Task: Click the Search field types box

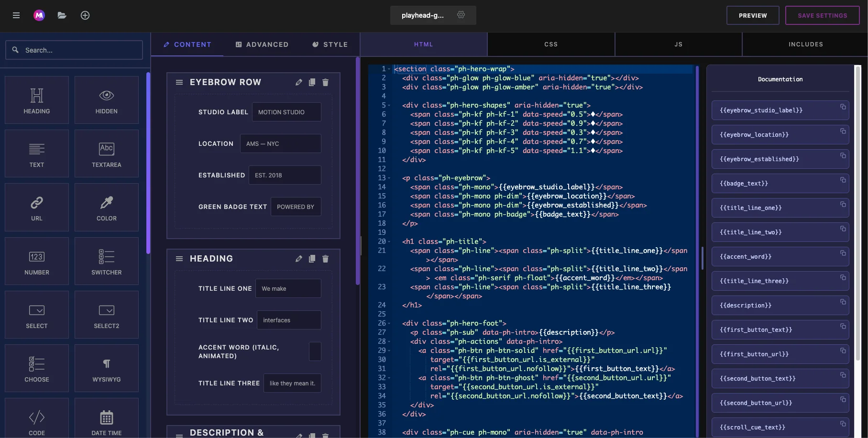Action: point(74,50)
